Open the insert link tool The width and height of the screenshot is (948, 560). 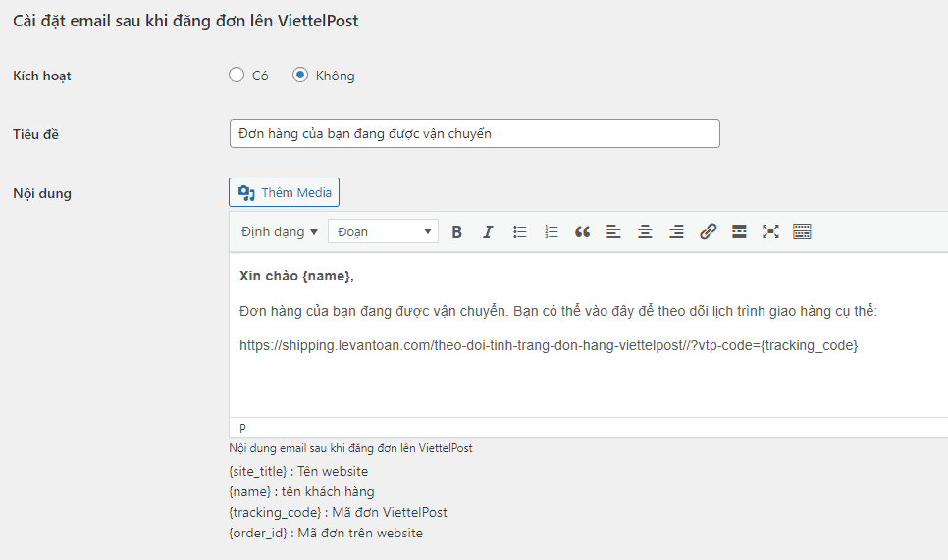[x=708, y=232]
